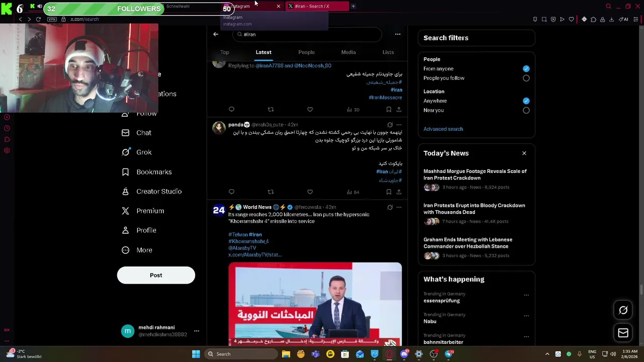Screen dimensions: 644x362
Task: Open the three-dot search options menu
Action: pos(397,34)
